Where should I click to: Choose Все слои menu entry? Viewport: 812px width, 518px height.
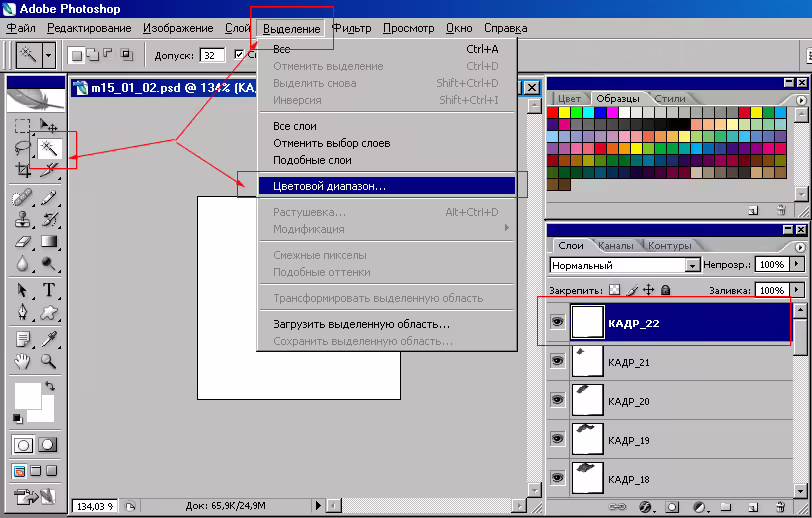[x=386, y=126]
